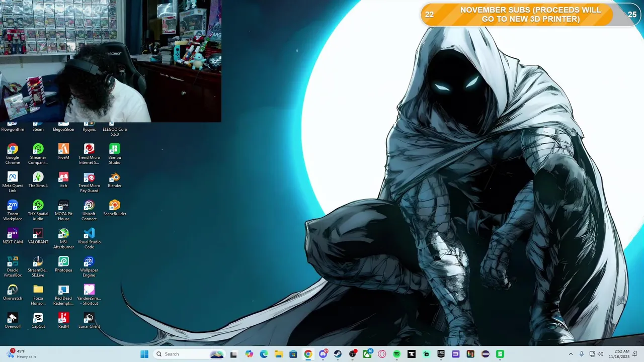Select the SceneBuilder desktop icon
Screen dimensions: 644x362
[x=115, y=208]
